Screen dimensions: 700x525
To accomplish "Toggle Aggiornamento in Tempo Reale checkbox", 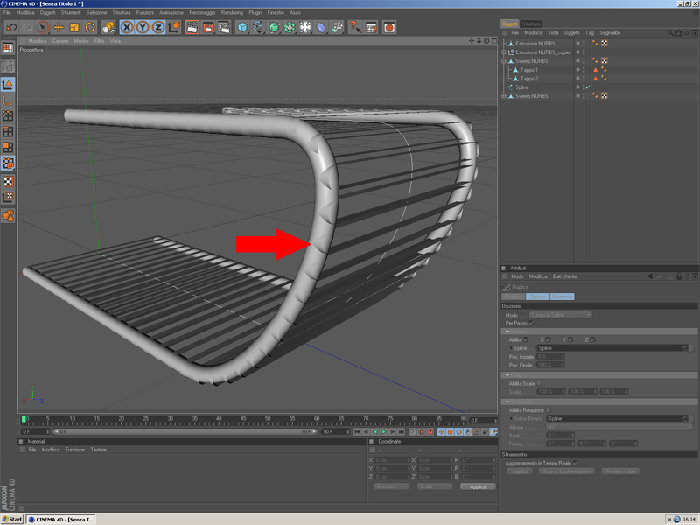I will coord(575,463).
